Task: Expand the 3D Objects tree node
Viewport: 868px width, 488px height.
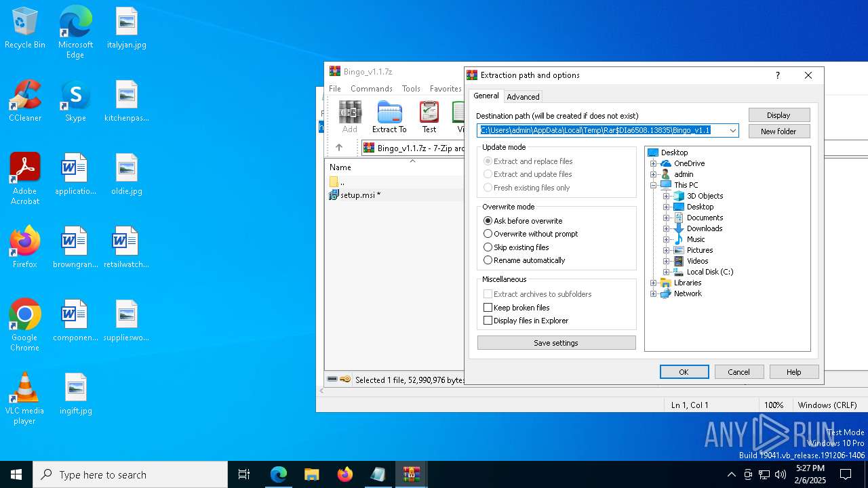Action: tap(666, 196)
